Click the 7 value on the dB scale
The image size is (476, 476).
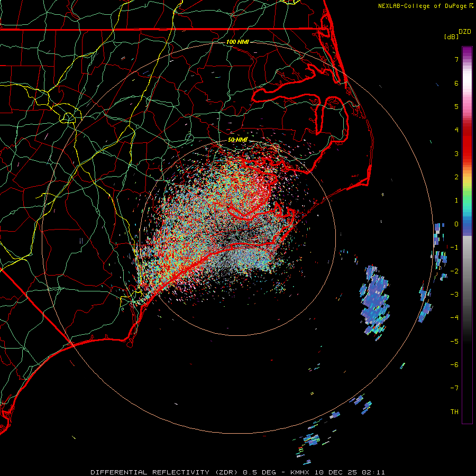(x=456, y=59)
